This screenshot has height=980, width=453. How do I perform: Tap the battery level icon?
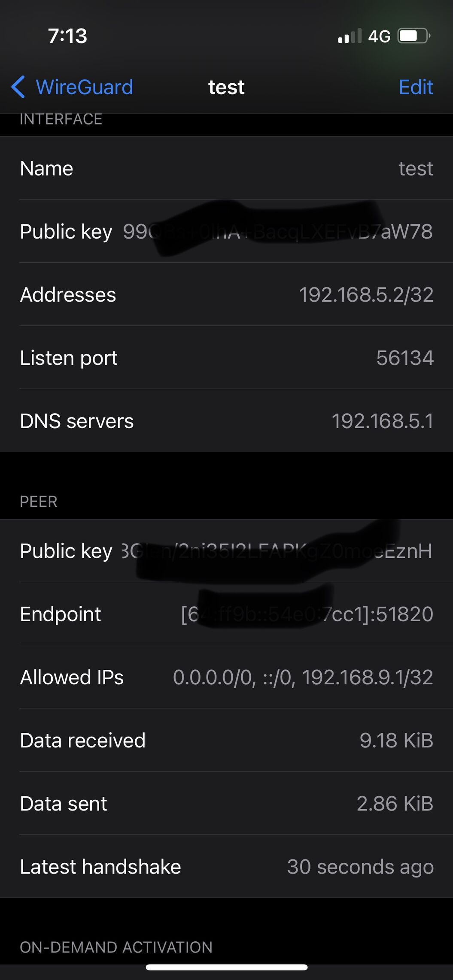[x=414, y=36]
